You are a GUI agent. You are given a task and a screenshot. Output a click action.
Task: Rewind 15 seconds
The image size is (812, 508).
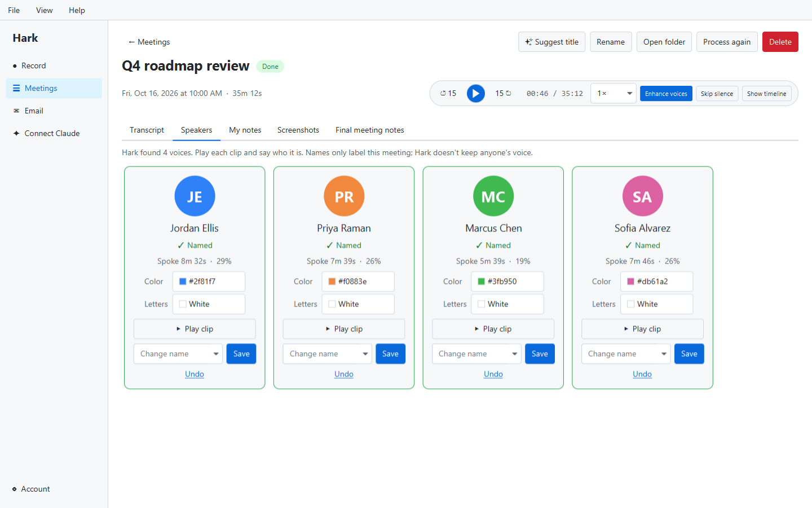pyautogui.click(x=448, y=93)
